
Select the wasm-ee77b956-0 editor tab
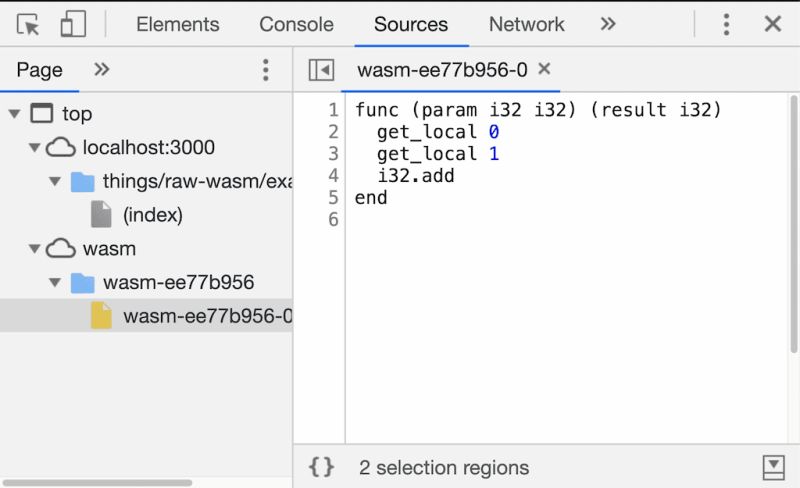[442, 70]
